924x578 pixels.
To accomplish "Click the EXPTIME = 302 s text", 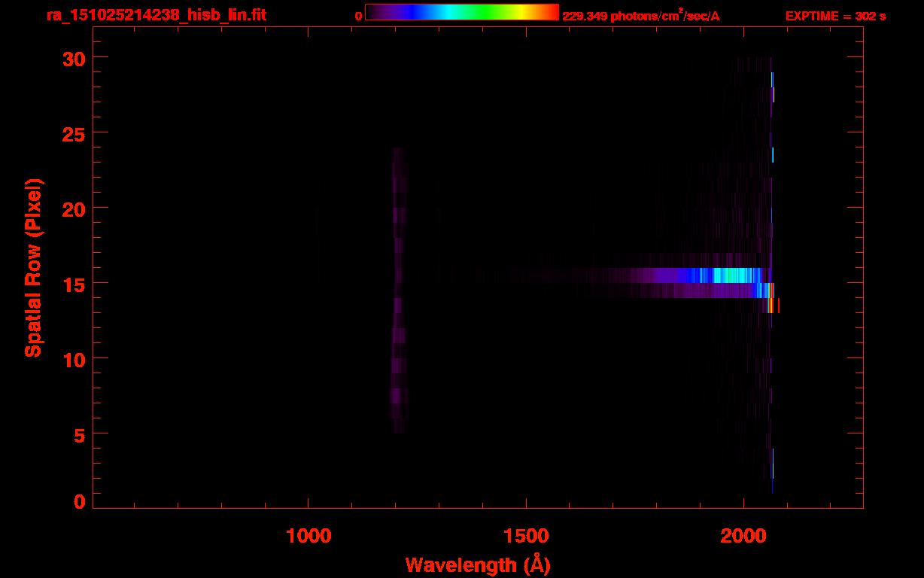I will (835, 16).
